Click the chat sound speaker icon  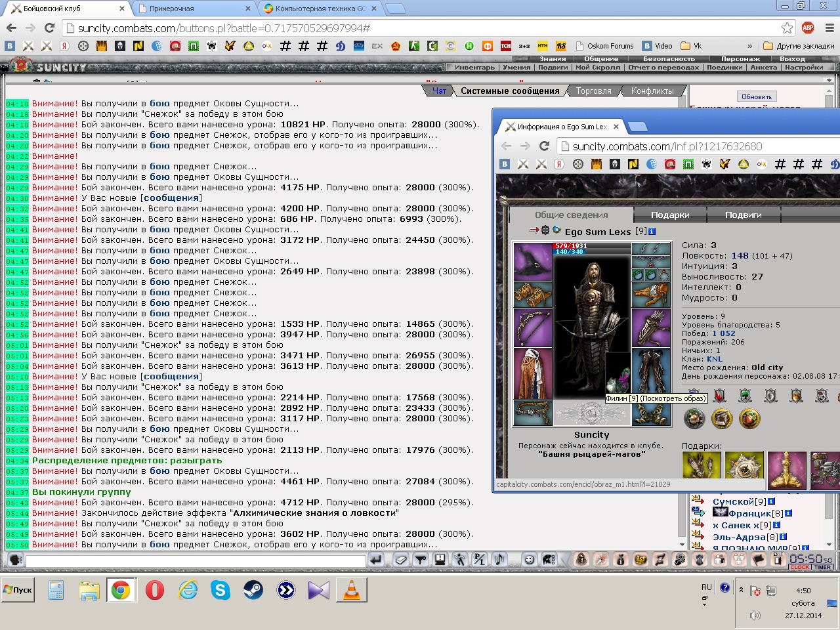point(499,560)
